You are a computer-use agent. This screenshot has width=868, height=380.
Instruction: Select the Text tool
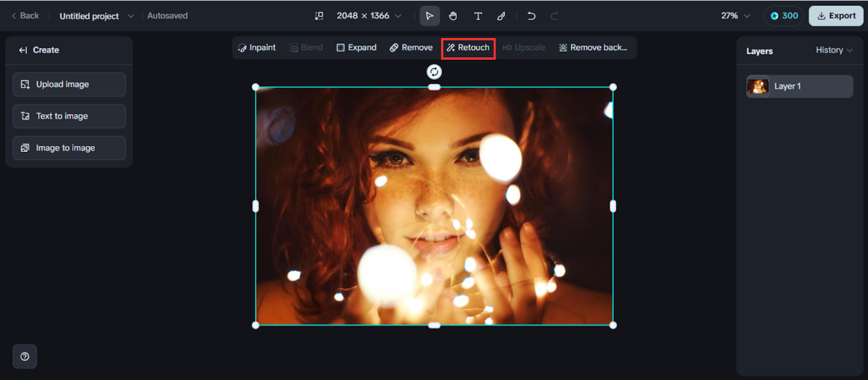click(477, 16)
